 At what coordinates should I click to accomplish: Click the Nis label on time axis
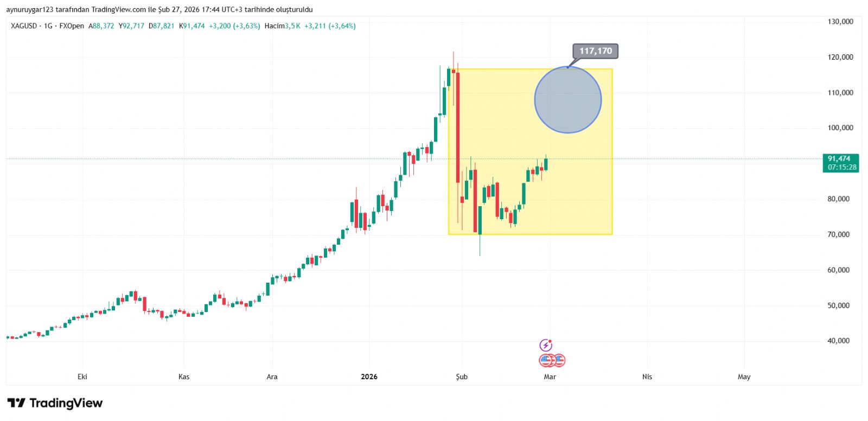pyautogui.click(x=647, y=377)
